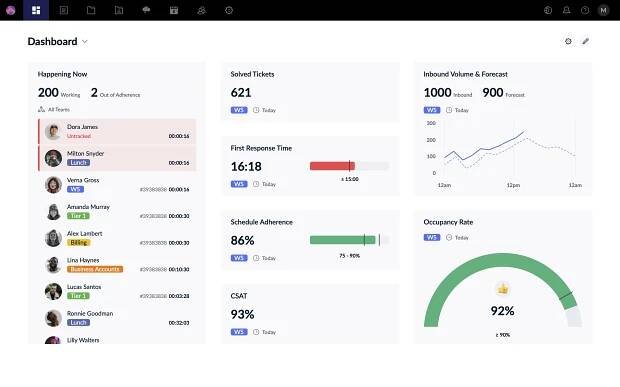Click Tier 1 tag under Amanda Murray
This screenshot has width=620, height=387.
tap(78, 216)
